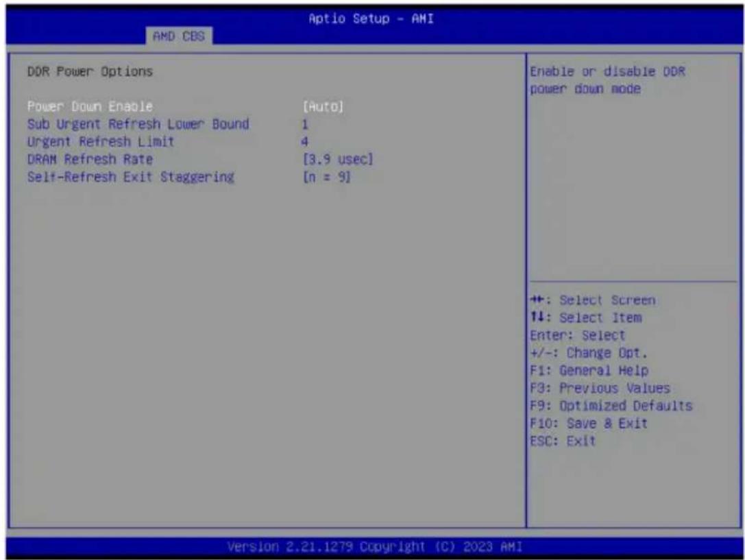745x560 pixels.
Task: Click the ESC: Exit hint
Action: click(563, 441)
